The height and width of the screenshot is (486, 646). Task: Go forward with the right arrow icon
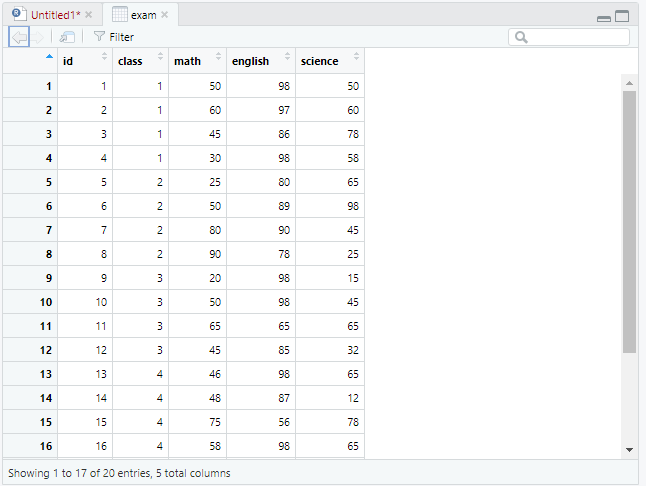pos(37,37)
